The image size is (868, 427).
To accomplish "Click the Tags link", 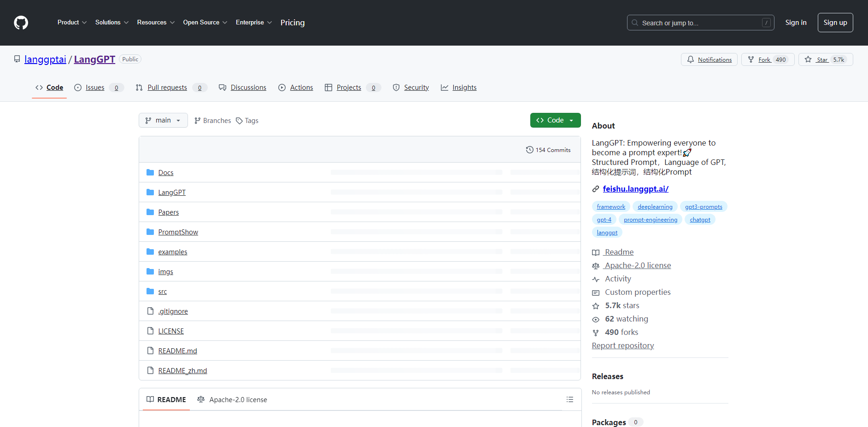I will coord(247,121).
